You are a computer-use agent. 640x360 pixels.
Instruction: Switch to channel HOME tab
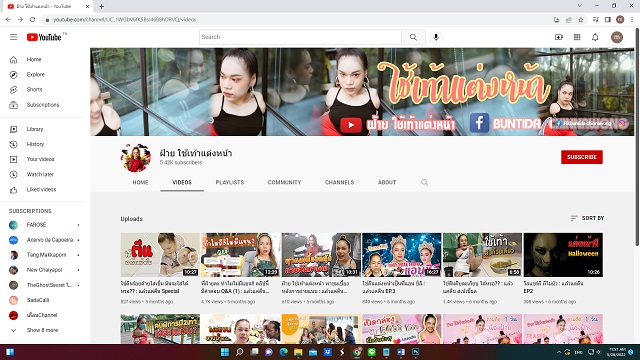pyautogui.click(x=140, y=182)
